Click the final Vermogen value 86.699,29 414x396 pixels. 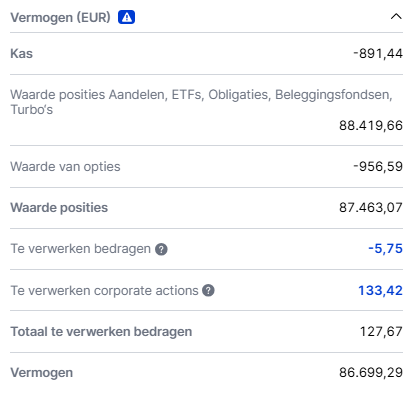371,373
